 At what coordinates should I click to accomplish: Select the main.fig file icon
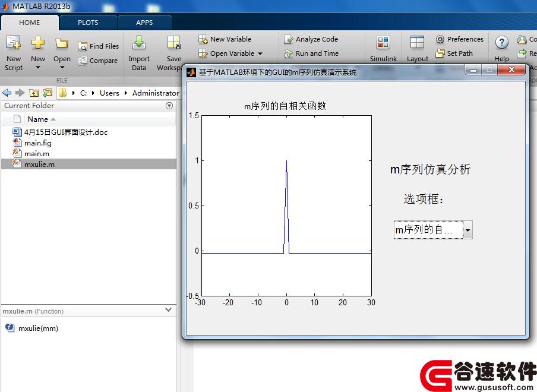click(17, 143)
